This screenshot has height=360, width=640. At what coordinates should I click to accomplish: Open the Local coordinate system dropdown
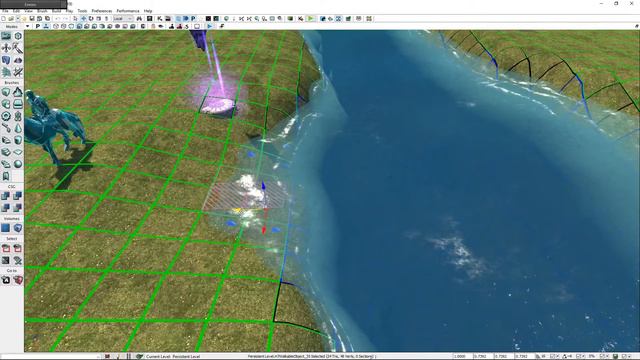pos(123,19)
